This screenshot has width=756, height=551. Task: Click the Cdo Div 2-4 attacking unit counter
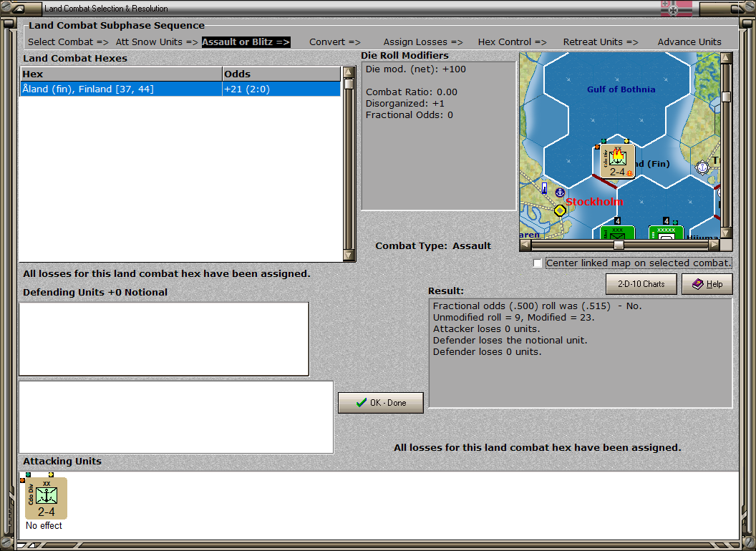[x=47, y=498]
